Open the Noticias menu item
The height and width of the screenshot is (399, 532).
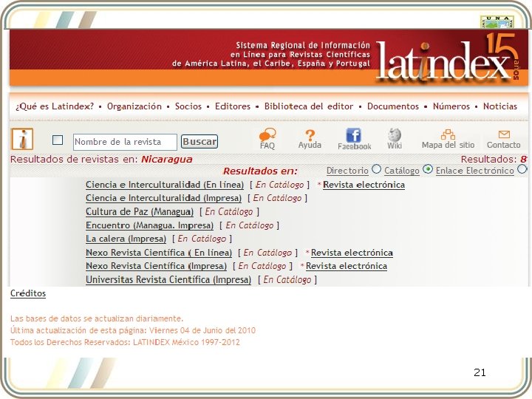pyautogui.click(x=500, y=106)
